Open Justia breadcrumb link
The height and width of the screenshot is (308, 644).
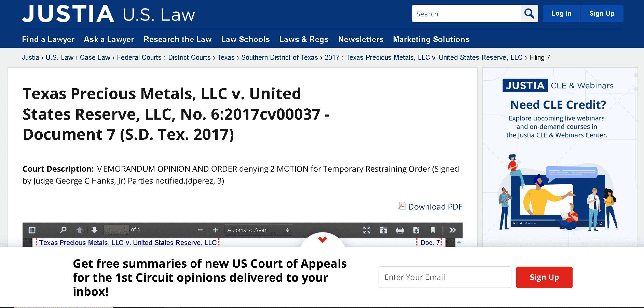(30, 57)
